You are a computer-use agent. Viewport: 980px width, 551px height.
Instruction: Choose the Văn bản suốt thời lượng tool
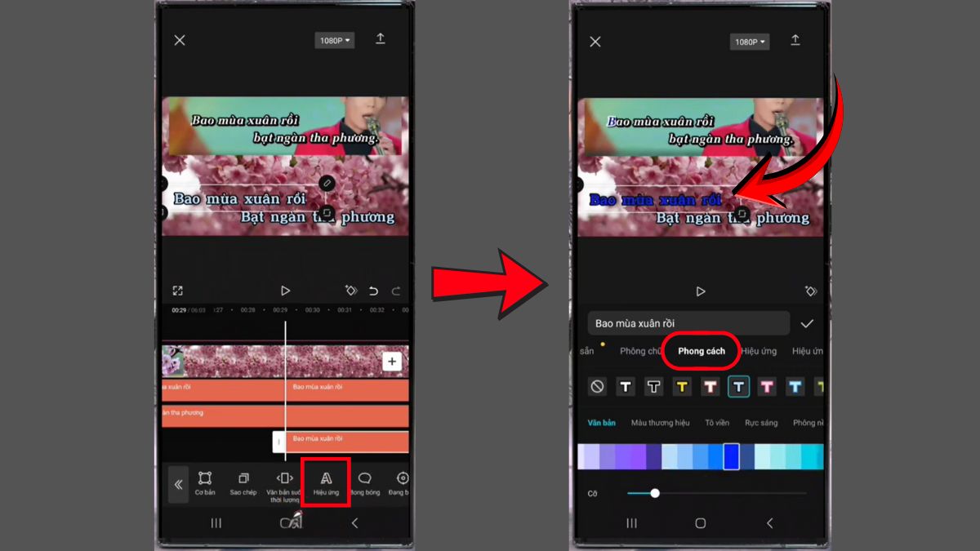coord(284,482)
